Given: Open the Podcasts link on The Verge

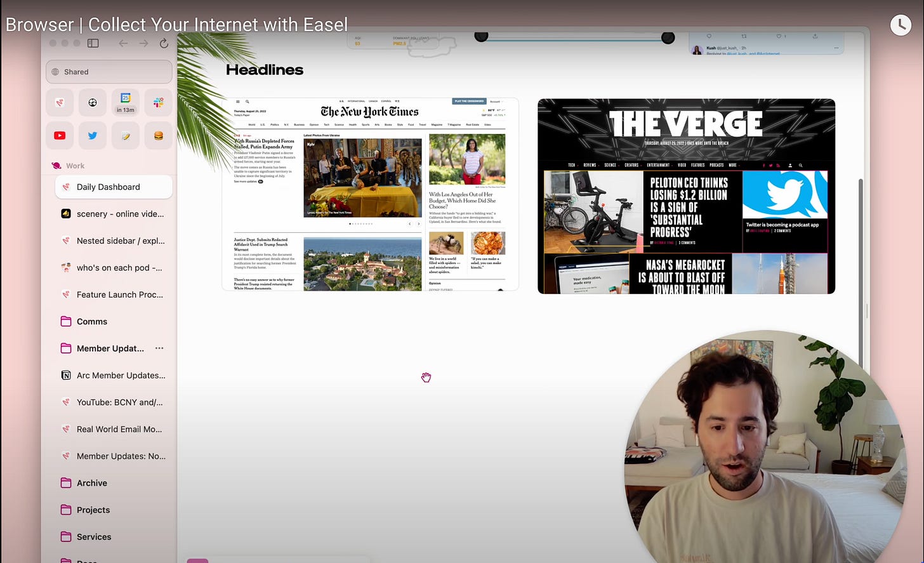Looking at the screenshot, I should [x=716, y=165].
